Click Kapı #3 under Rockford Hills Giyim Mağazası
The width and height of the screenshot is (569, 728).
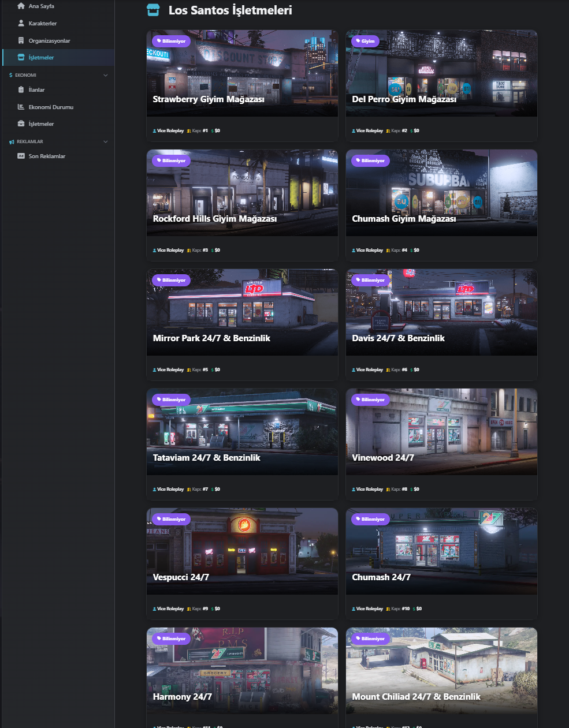[x=200, y=251]
